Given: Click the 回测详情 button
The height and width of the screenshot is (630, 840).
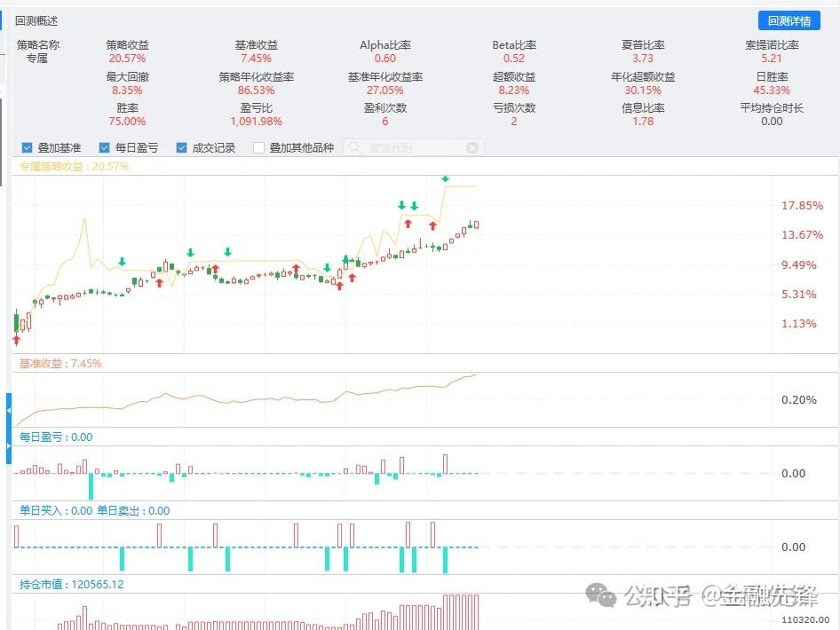Looking at the screenshot, I should click(x=789, y=20).
